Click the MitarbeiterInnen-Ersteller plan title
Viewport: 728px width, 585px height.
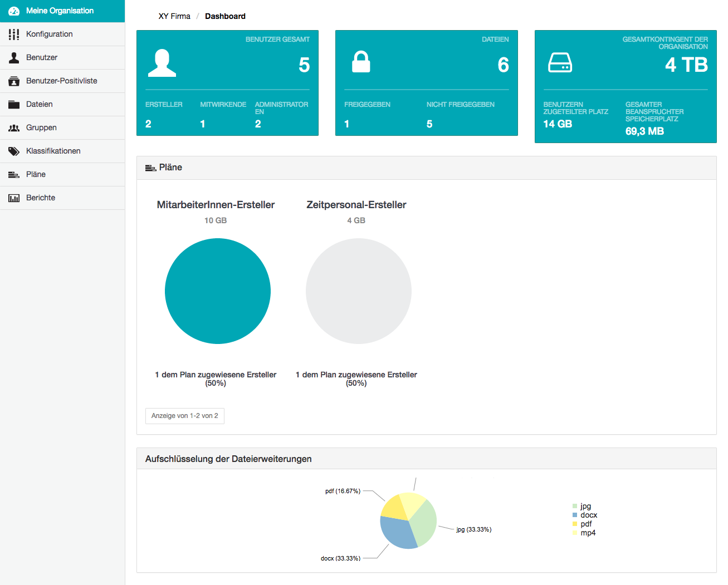[x=216, y=205]
